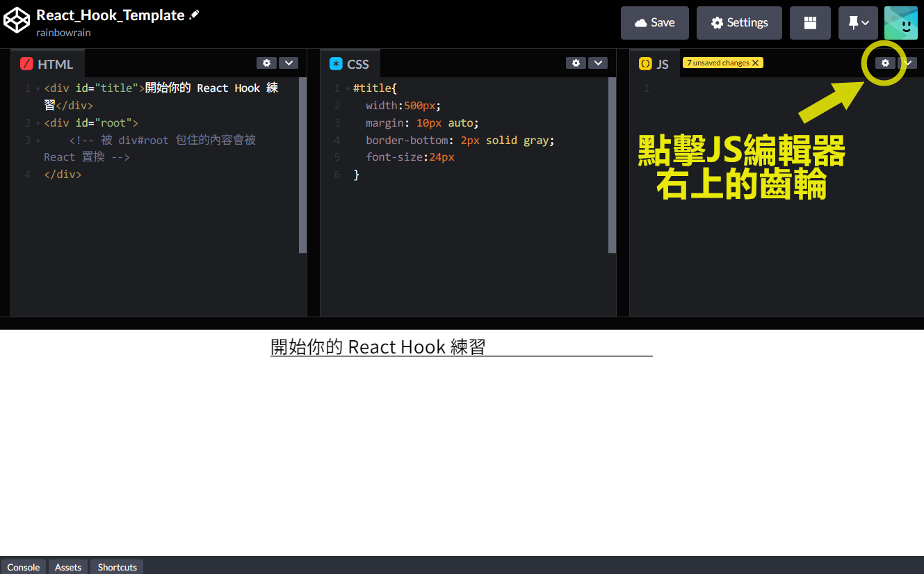
Task: Click the asterisk icon on the CSS panel
Action: 337,63
